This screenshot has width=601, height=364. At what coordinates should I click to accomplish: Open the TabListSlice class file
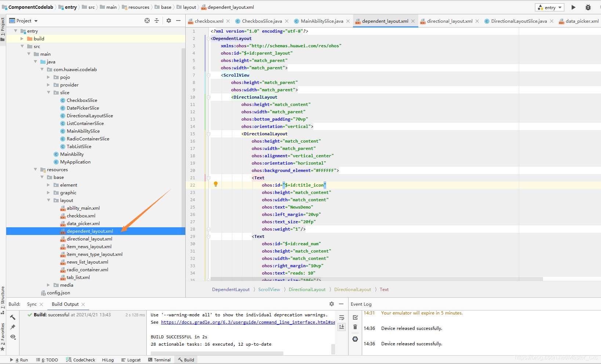79,147
